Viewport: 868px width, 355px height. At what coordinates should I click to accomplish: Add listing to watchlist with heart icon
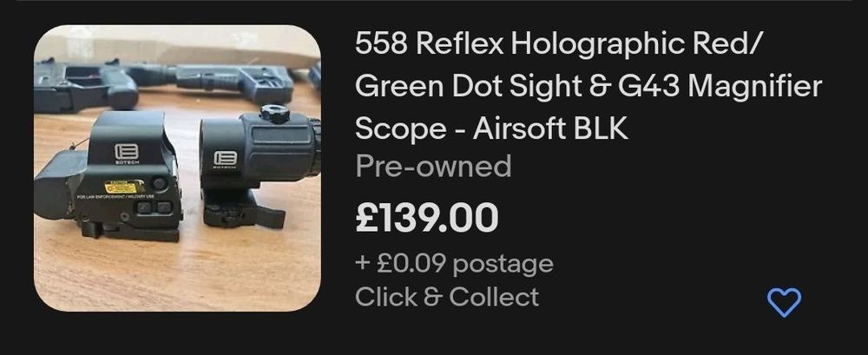pyautogui.click(x=785, y=302)
